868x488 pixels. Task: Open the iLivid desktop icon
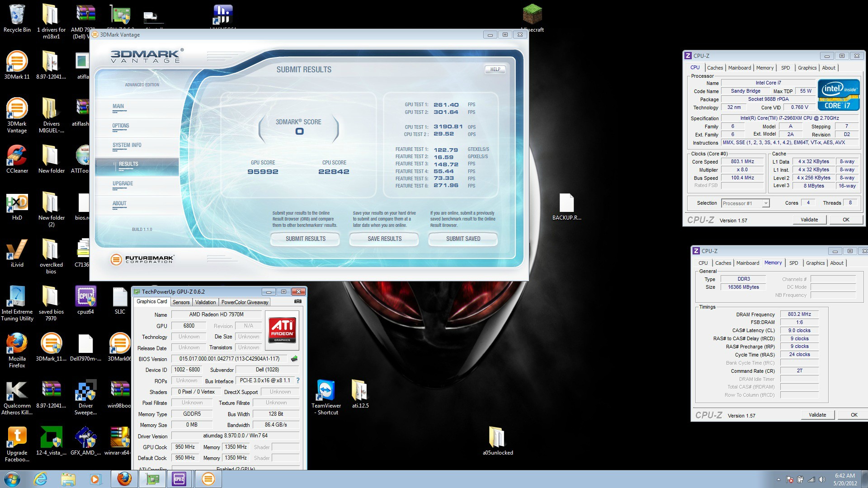tap(17, 253)
